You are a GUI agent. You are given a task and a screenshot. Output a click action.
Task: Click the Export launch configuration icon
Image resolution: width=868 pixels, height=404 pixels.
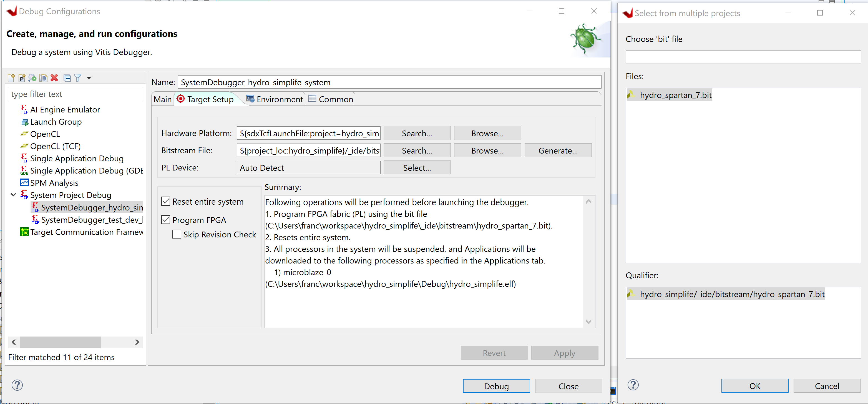(33, 78)
